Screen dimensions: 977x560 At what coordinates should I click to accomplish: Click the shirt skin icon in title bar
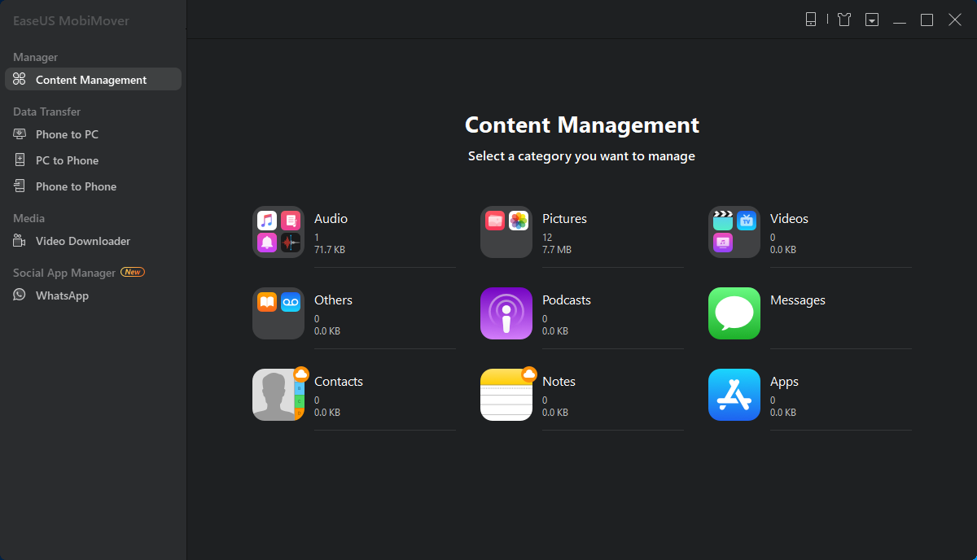pos(844,20)
